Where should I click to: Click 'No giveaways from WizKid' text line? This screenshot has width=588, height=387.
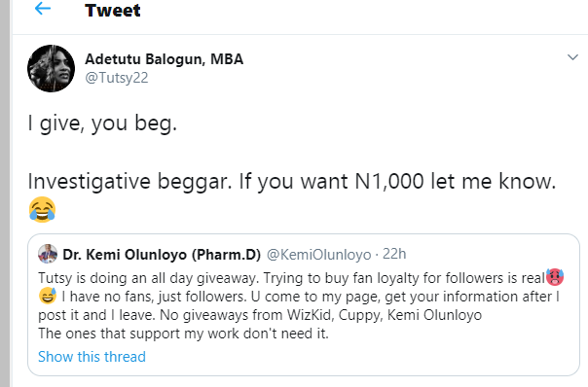coord(260,315)
